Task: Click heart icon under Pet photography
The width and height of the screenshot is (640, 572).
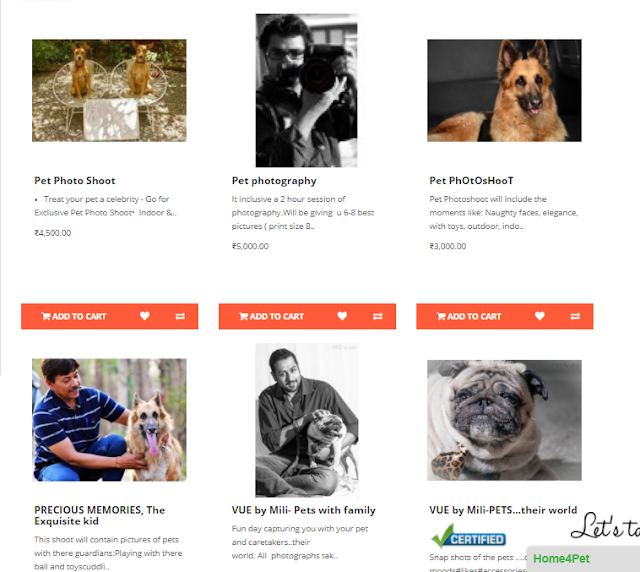Action: pyautogui.click(x=342, y=316)
